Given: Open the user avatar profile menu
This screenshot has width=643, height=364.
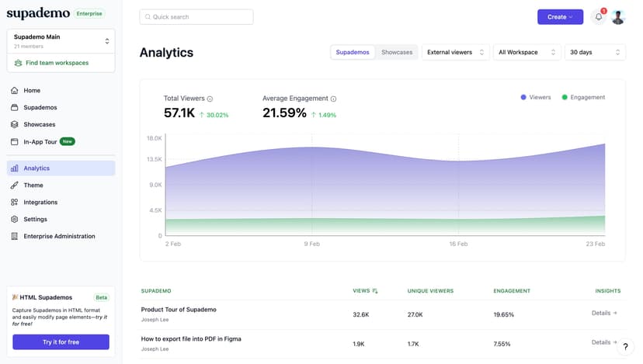Looking at the screenshot, I should click(x=618, y=17).
